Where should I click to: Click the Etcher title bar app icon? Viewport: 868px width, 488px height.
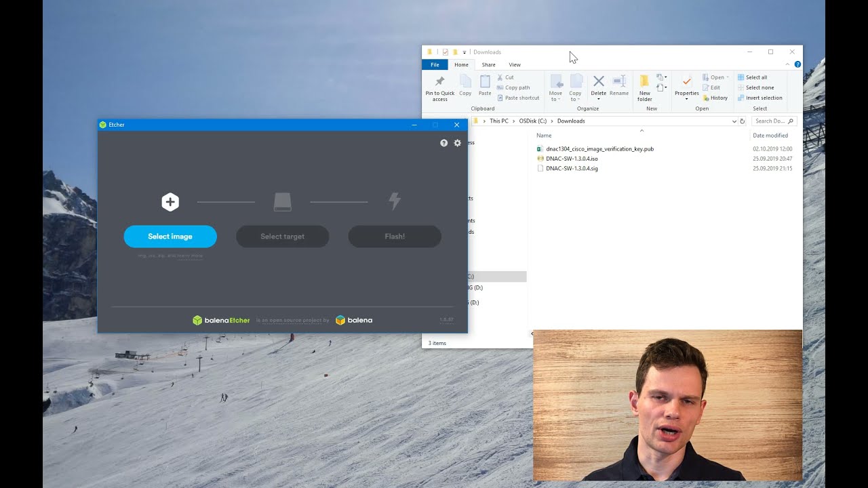pyautogui.click(x=103, y=125)
